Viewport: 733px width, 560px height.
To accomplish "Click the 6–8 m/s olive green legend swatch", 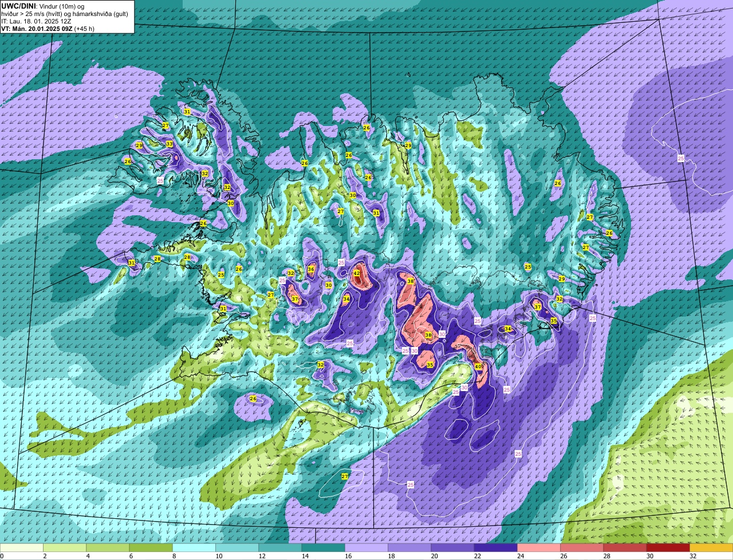I will [x=151, y=547].
